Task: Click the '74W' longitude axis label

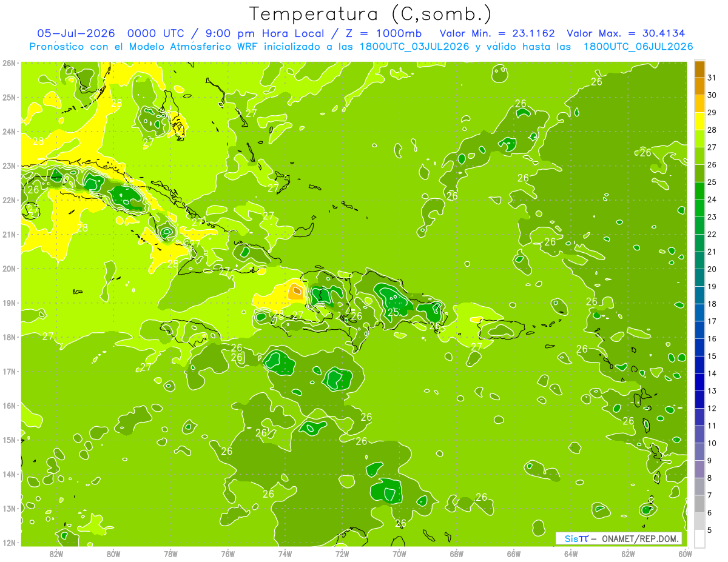Action: coord(285,554)
